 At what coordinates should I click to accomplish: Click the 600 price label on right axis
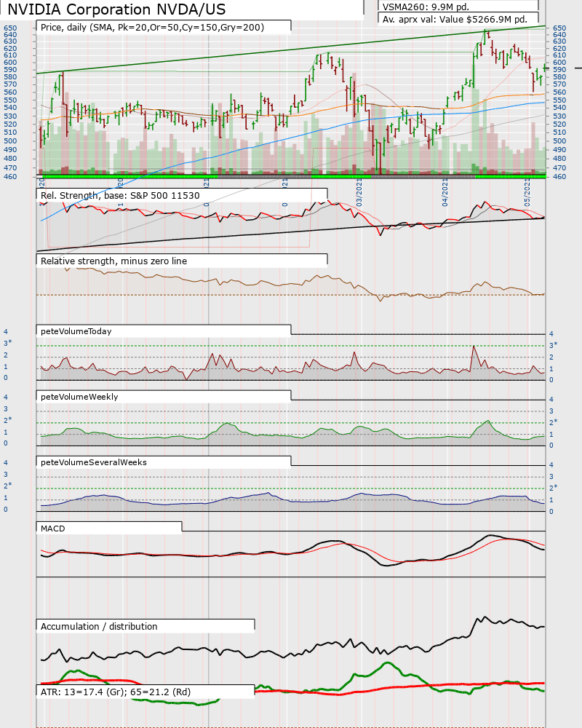(559, 62)
